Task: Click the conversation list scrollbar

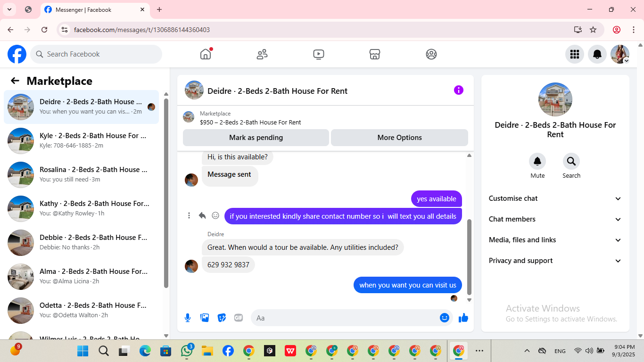Action: tap(166, 193)
